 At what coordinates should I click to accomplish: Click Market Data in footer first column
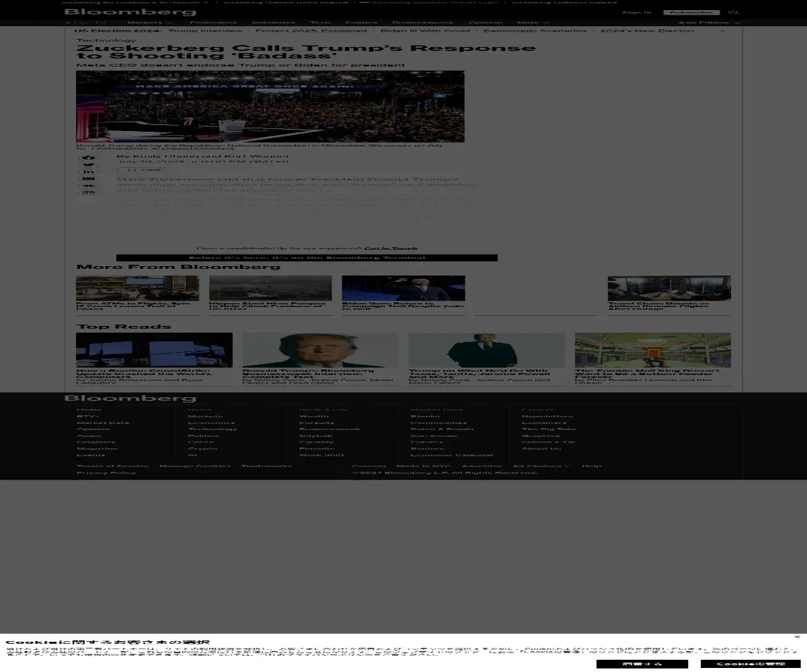pyautogui.click(x=103, y=423)
